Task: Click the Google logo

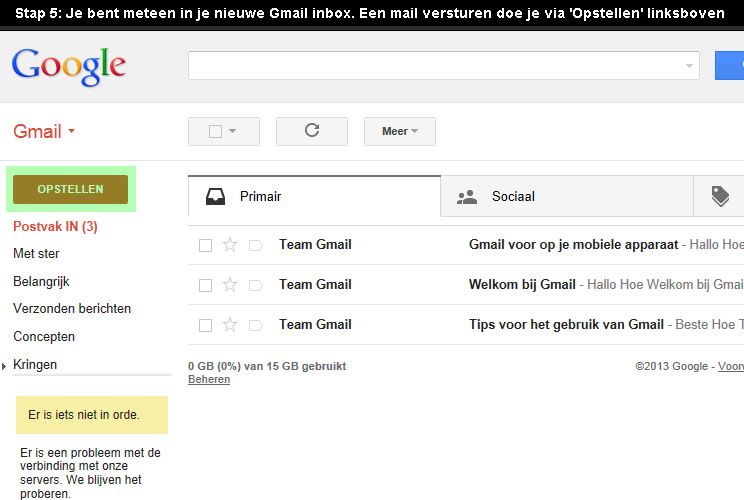Action: 69,67
